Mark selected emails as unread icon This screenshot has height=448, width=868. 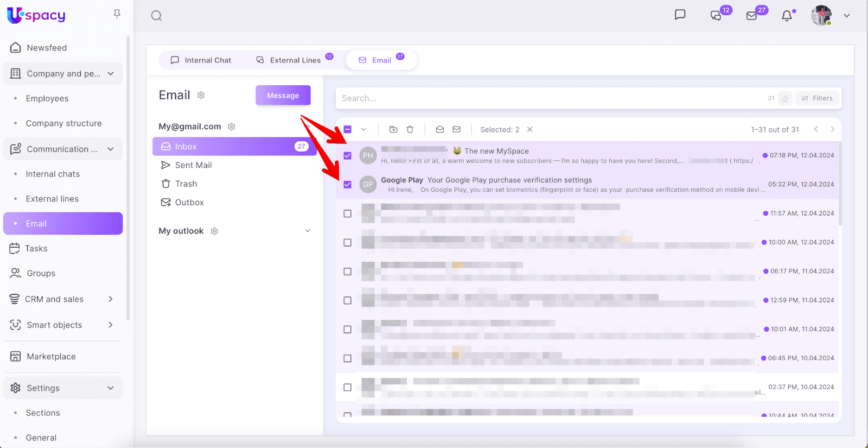[x=457, y=129]
